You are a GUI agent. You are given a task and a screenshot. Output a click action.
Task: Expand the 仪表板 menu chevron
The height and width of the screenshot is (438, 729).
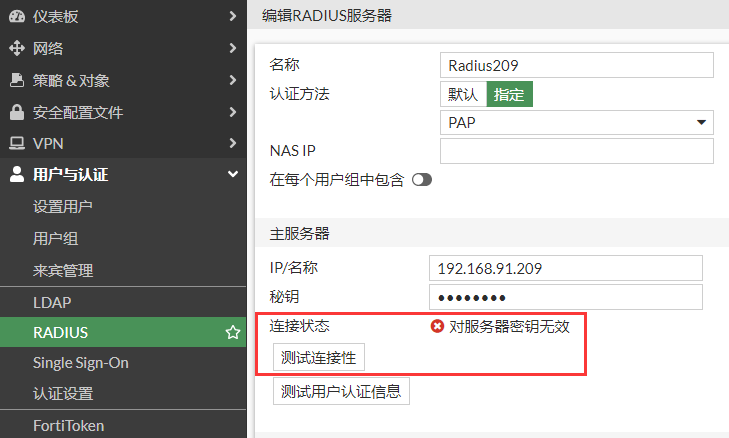pos(232,16)
